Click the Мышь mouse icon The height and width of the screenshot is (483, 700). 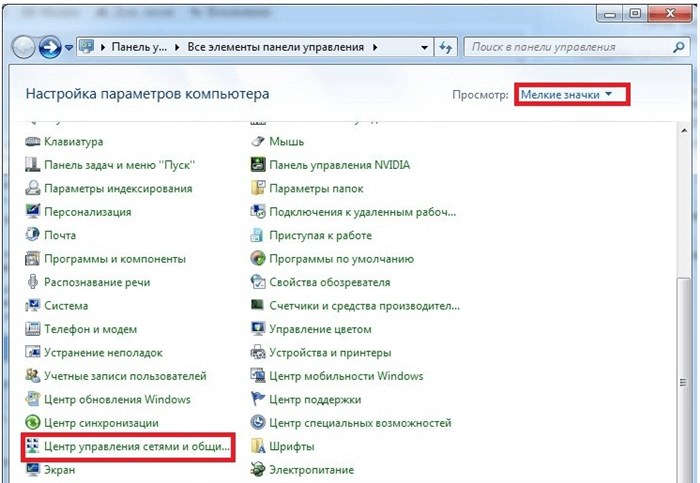258,142
